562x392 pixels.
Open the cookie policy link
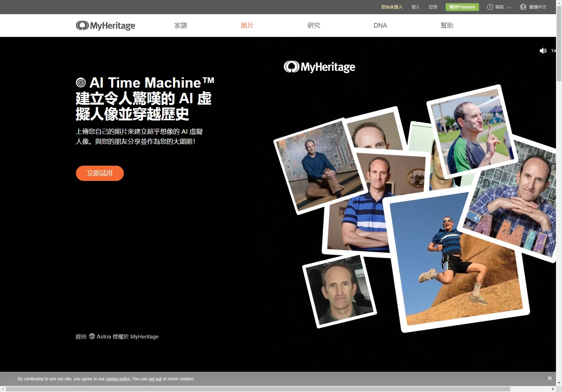click(118, 379)
